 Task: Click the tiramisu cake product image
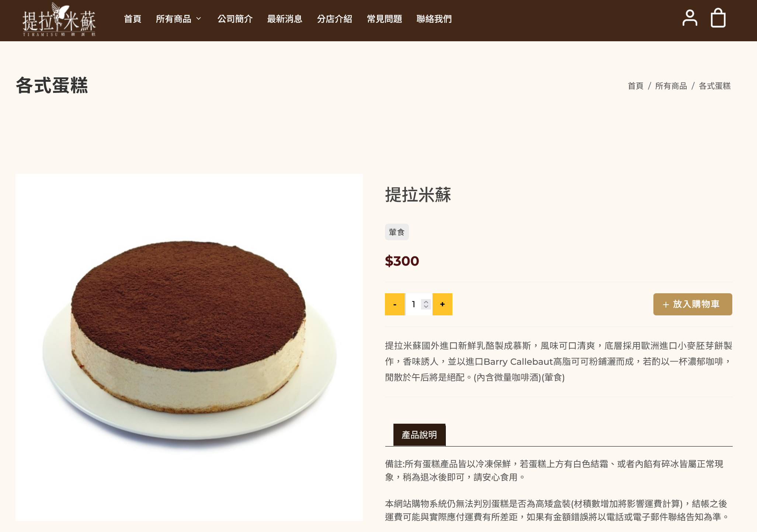(x=189, y=347)
